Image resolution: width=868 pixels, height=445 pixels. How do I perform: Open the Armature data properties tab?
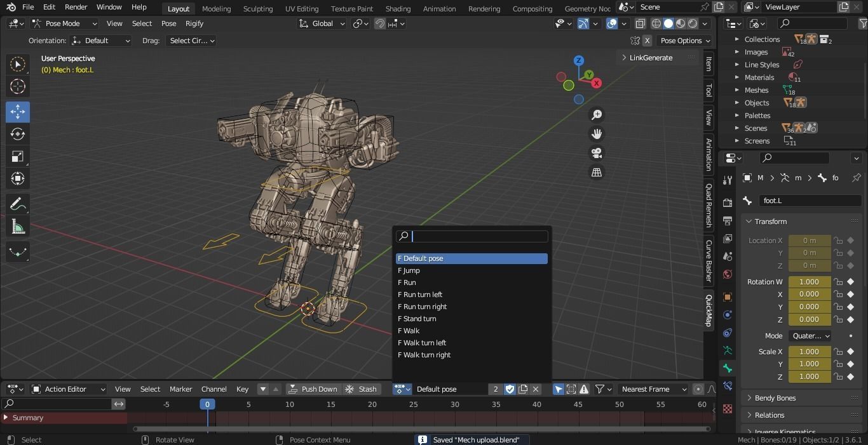point(728,350)
